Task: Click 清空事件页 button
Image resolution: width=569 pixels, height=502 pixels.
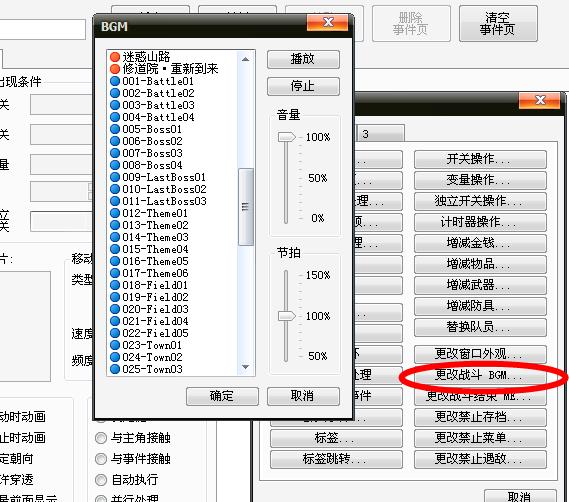Action: (x=498, y=24)
